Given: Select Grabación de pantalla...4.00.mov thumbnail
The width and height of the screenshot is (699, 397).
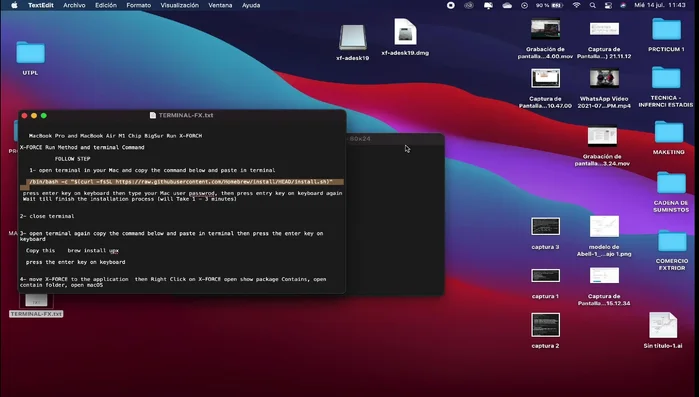Looking at the screenshot, I should (545, 29).
